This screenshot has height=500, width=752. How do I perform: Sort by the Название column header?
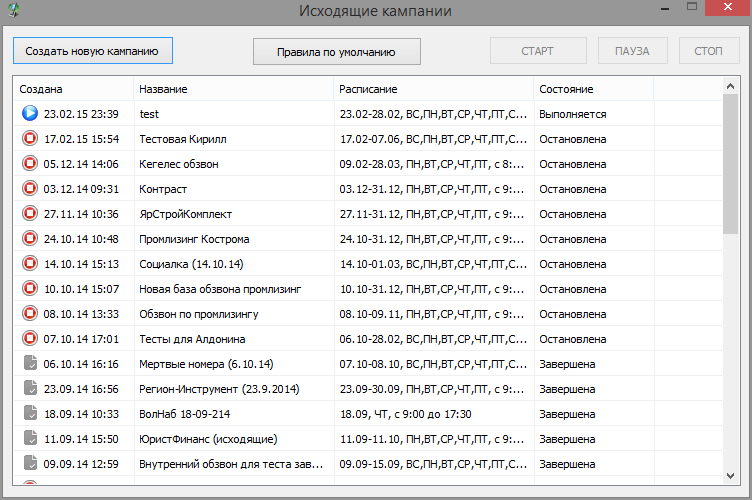234,89
